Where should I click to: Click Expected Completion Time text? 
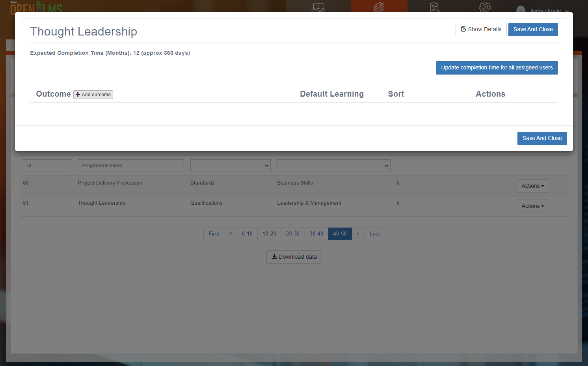pos(110,53)
